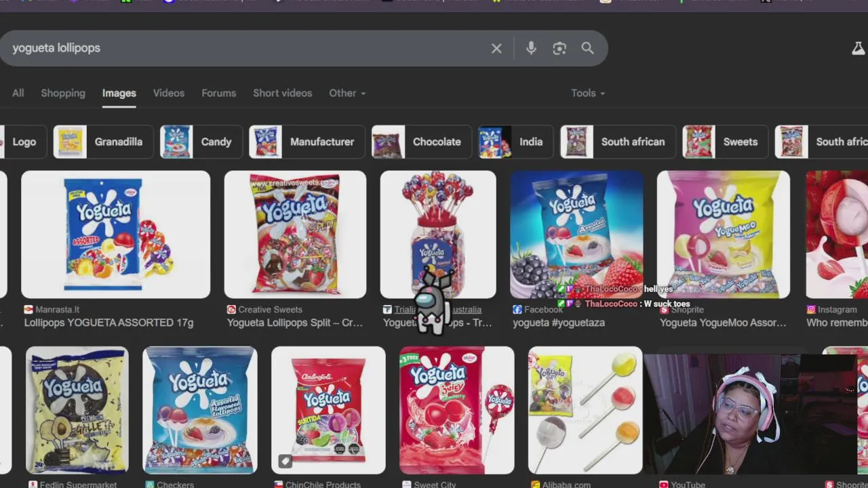Screen dimensions: 868x488
Task: Open Alibaba.com lollipops image
Action: [x=585, y=410]
